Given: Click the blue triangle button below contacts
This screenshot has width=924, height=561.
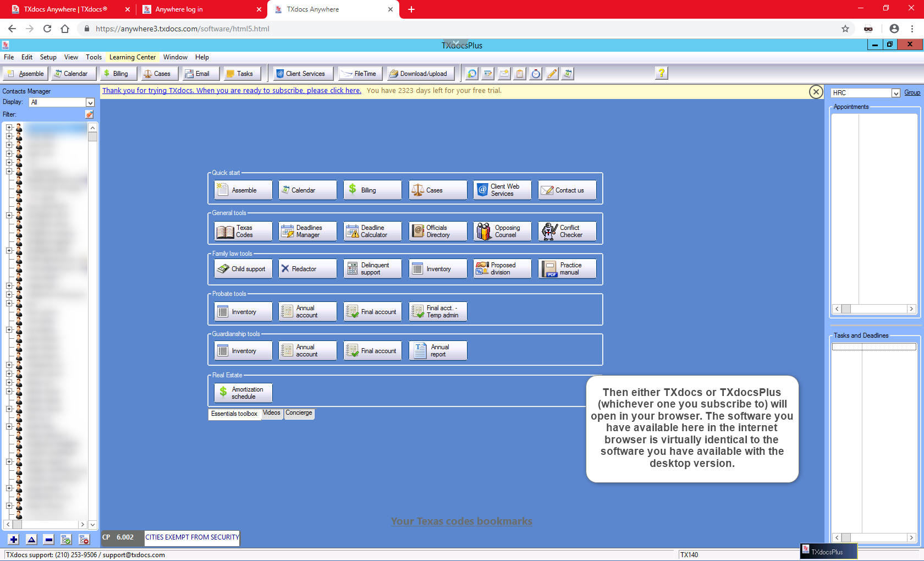Looking at the screenshot, I should tap(31, 540).
